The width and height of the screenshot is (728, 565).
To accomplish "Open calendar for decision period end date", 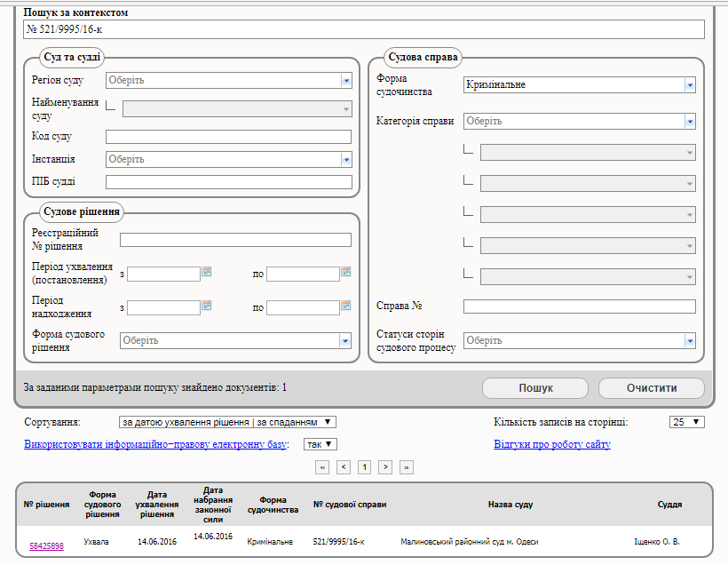I will [346, 273].
